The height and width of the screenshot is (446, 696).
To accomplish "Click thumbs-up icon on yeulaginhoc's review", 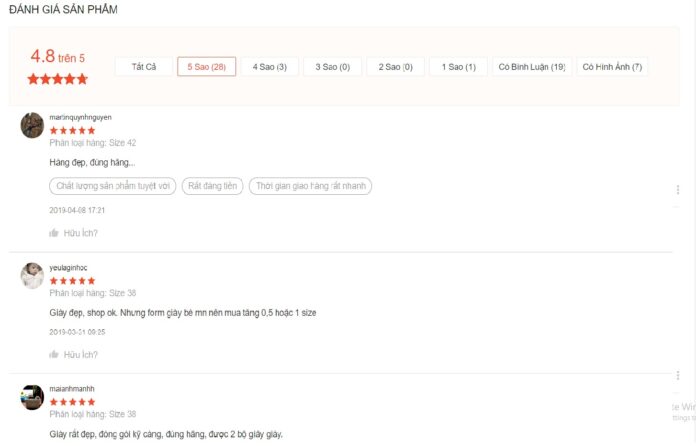I will 54,354.
